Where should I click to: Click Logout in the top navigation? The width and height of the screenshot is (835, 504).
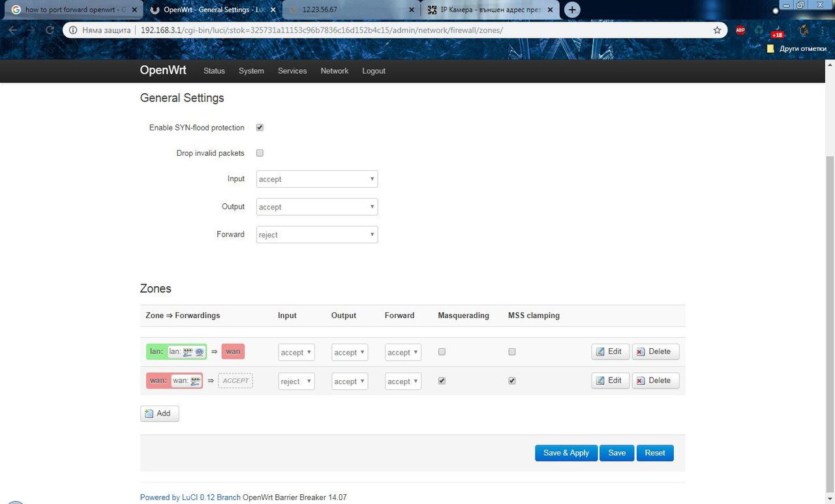(374, 71)
